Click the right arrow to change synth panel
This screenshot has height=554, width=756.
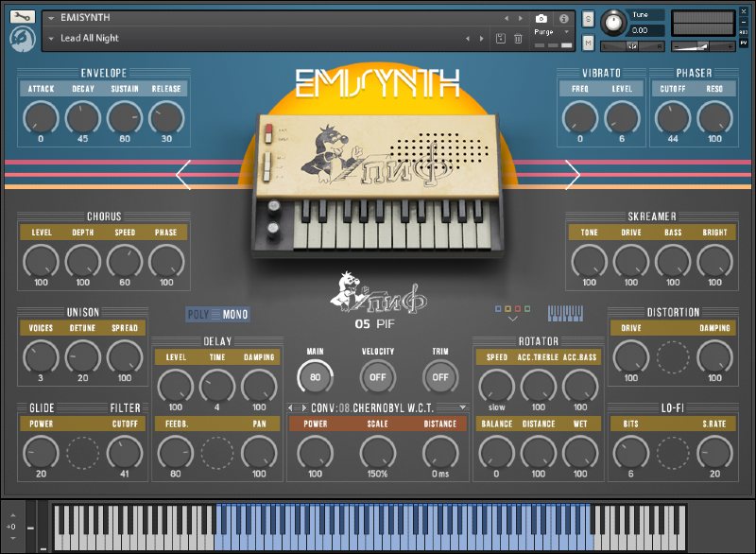tap(575, 175)
